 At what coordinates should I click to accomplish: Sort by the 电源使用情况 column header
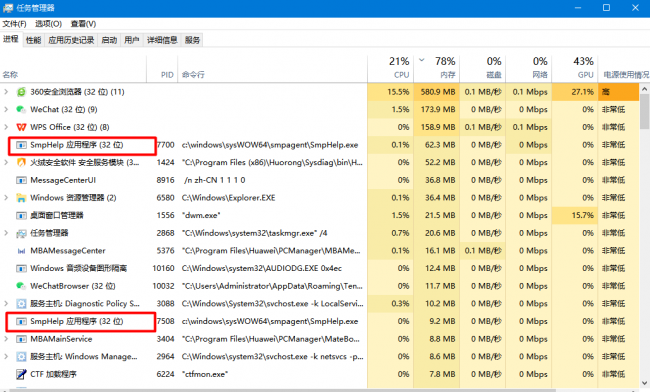click(x=624, y=69)
